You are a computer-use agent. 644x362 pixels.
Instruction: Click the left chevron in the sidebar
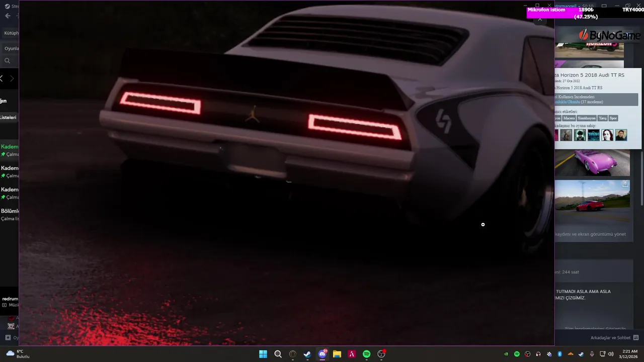(x=2, y=78)
